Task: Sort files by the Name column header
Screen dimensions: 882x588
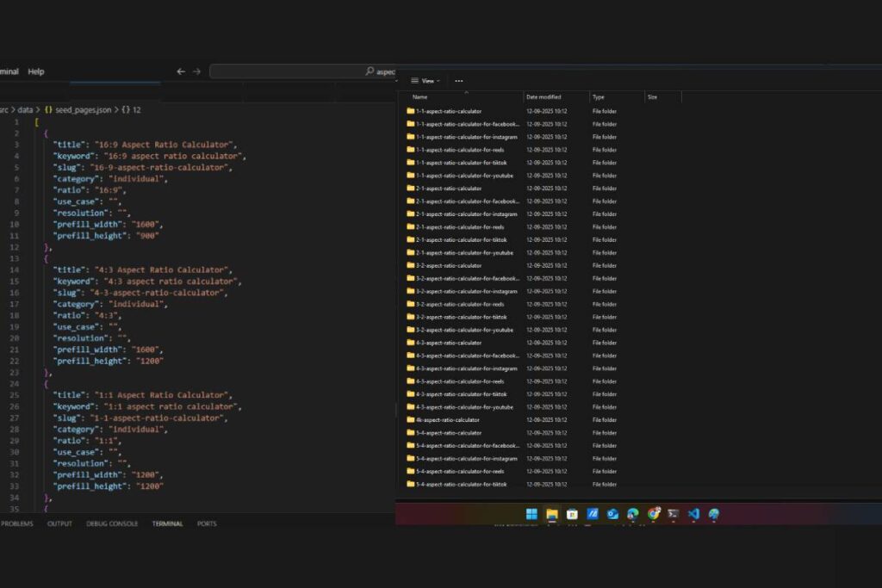Action: coord(420,97)
